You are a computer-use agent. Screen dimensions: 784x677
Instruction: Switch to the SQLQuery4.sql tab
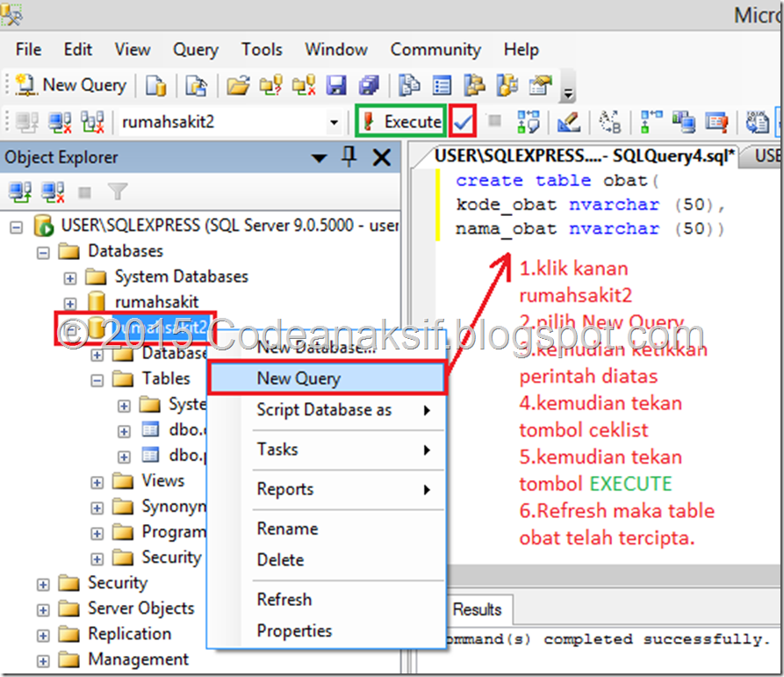tap(579, 156)
